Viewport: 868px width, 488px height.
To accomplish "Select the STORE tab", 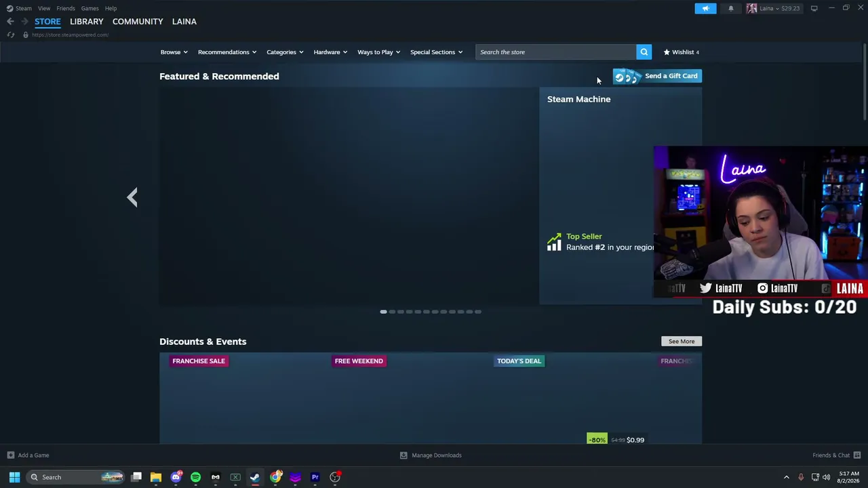I will [47, 22].
